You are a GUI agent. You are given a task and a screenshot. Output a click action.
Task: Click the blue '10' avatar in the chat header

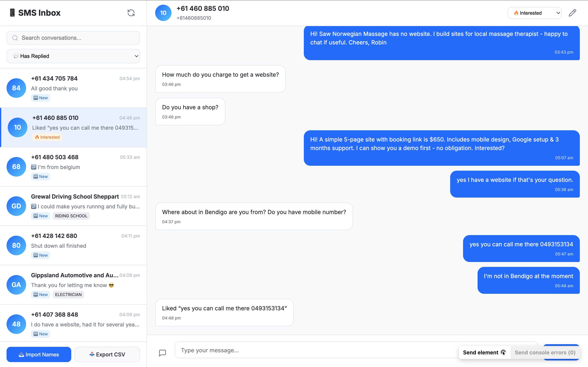pyautogui.click(x=163, y=13)
